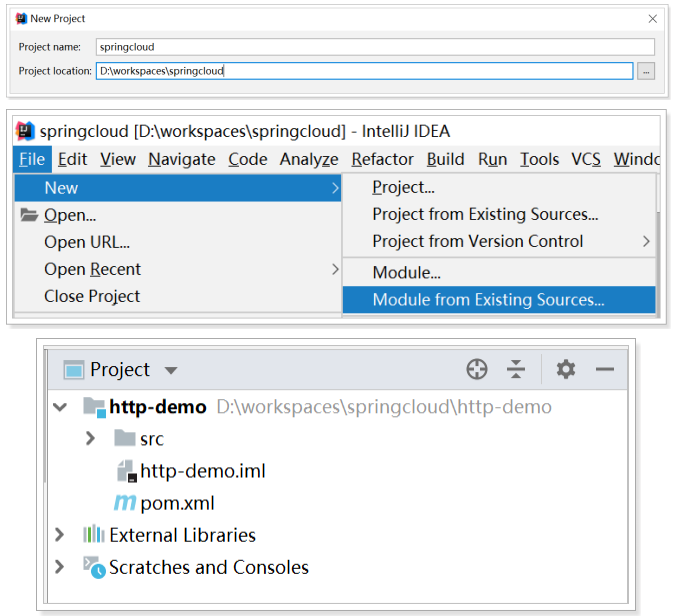
Task: Click the Project view window icon
Action: click(x=74, y=370)
